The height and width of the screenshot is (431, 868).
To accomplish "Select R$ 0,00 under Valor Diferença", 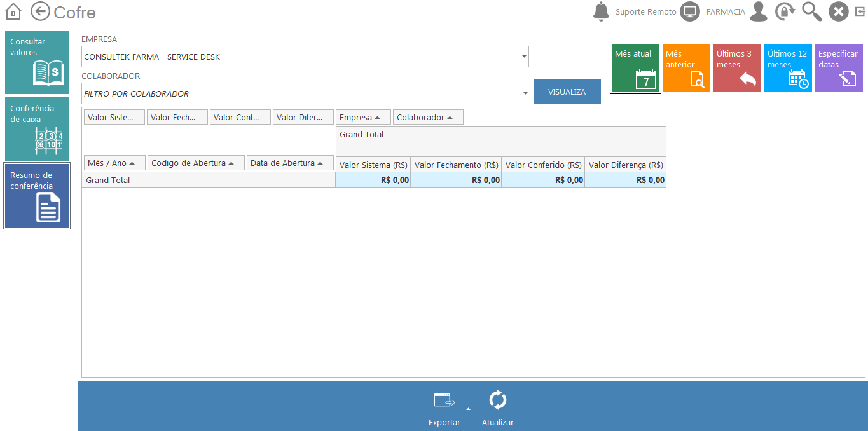I will (x=626, y=180).
